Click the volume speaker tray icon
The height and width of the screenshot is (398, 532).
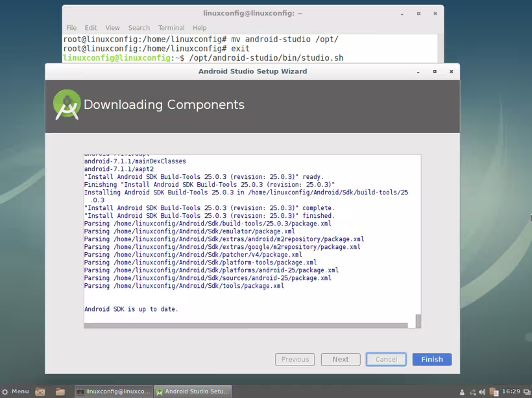pos(482,392)
